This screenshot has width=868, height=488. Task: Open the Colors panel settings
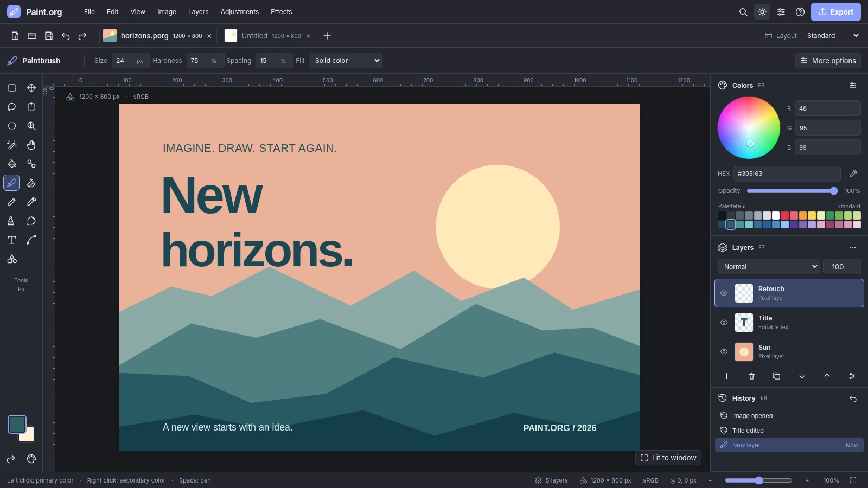[x=853, y=85]
